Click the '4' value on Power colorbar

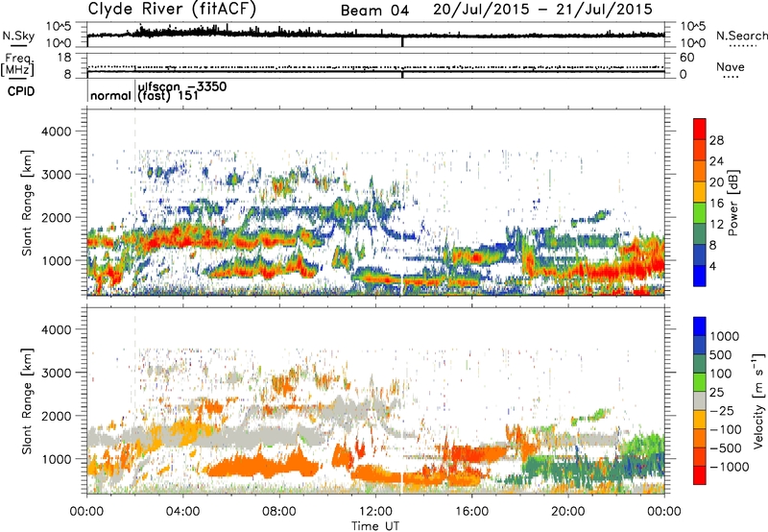tap(713, 266)
